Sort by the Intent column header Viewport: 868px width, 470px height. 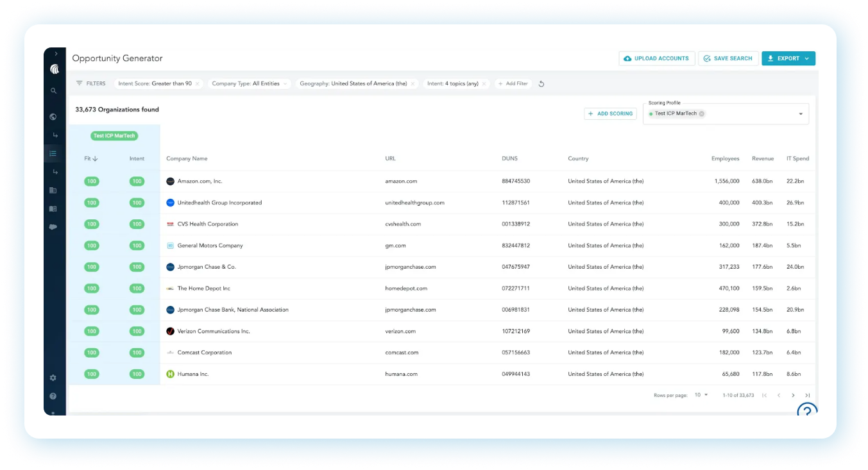137,158
